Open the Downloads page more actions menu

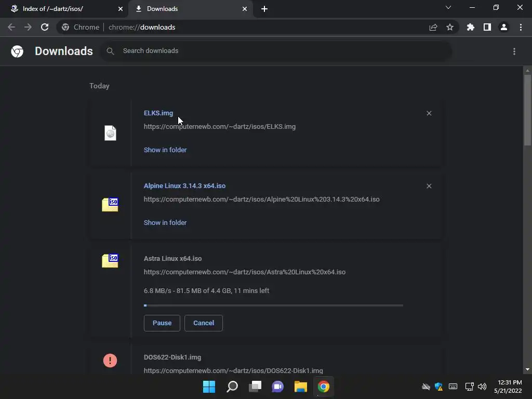pos(514,51)
